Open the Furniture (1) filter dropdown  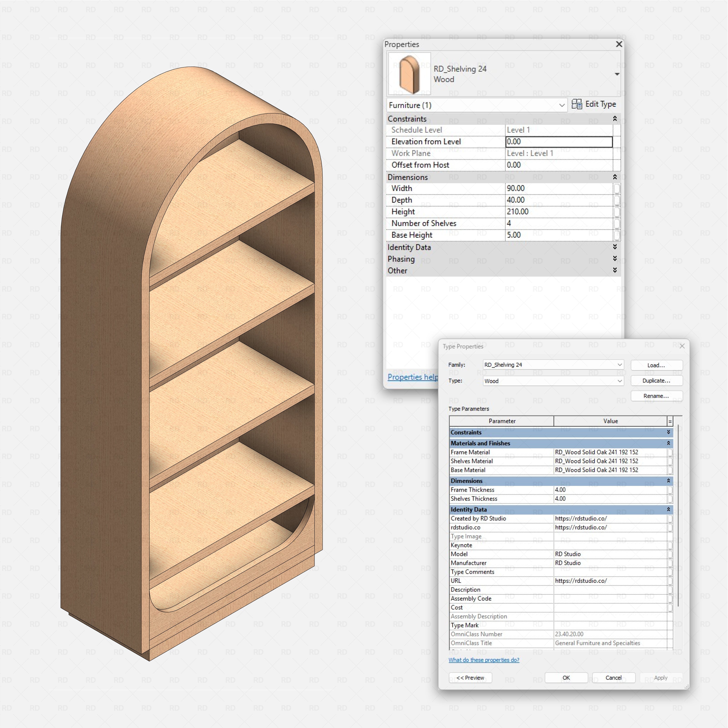coord(477,105)
